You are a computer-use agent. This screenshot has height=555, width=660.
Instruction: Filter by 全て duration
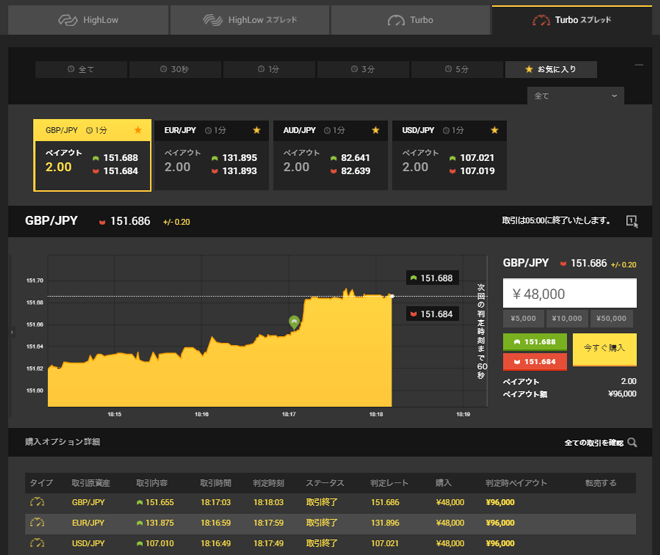pyautogui.click(x=81, y=69)
